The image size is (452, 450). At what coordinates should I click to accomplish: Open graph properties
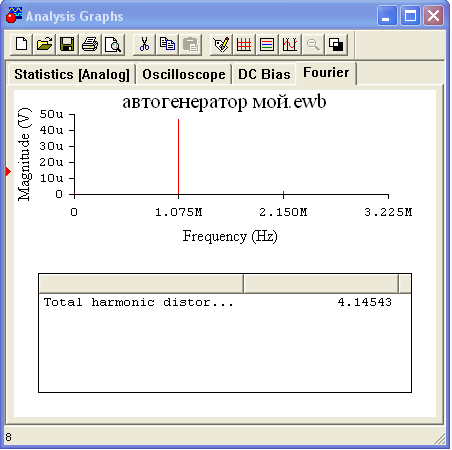221,44
